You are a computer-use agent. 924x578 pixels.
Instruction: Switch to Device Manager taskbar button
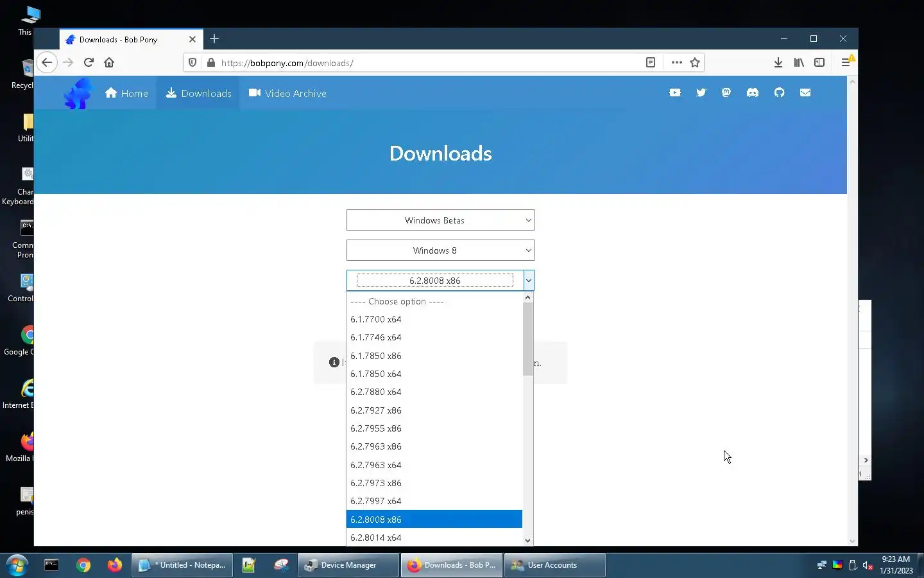[x=348, y=565]
